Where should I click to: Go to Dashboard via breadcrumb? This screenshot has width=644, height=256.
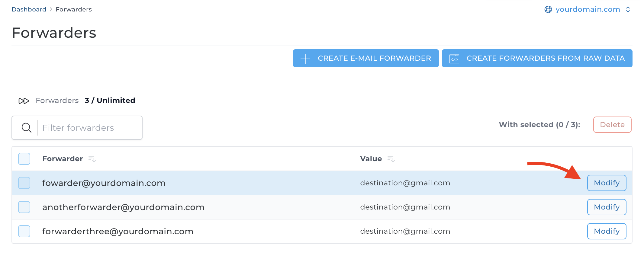pyautogui.click(x=29, y=9)
